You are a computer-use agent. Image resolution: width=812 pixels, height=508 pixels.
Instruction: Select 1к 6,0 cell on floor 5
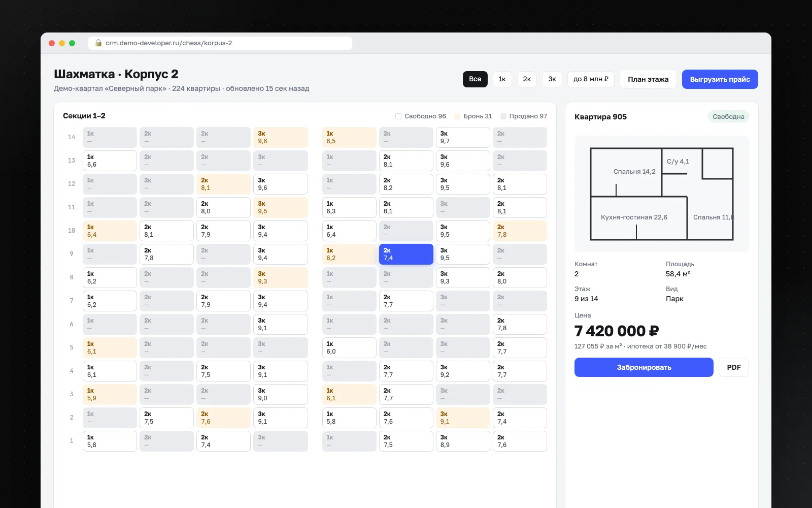pos(349,347)
